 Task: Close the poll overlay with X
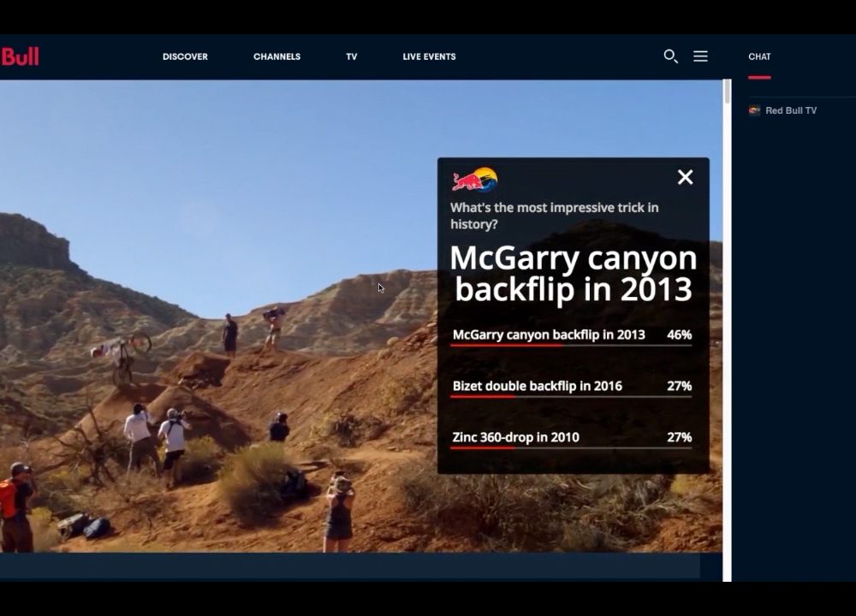coord(685,177)
